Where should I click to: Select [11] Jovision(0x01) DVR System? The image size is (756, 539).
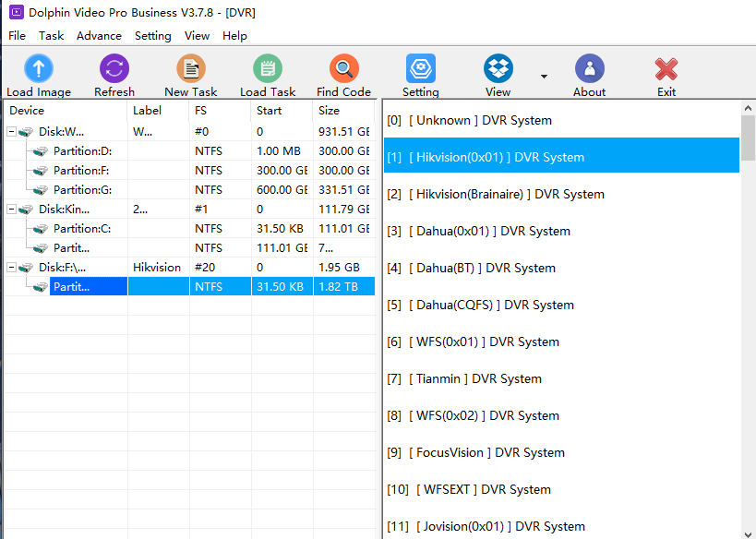(x=562, y=526)
